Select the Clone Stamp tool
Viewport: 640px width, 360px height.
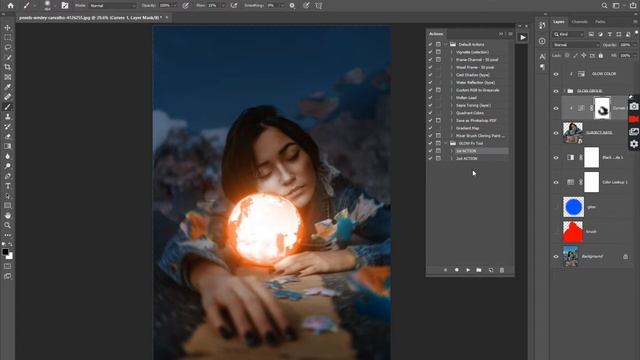coord(7,117)
